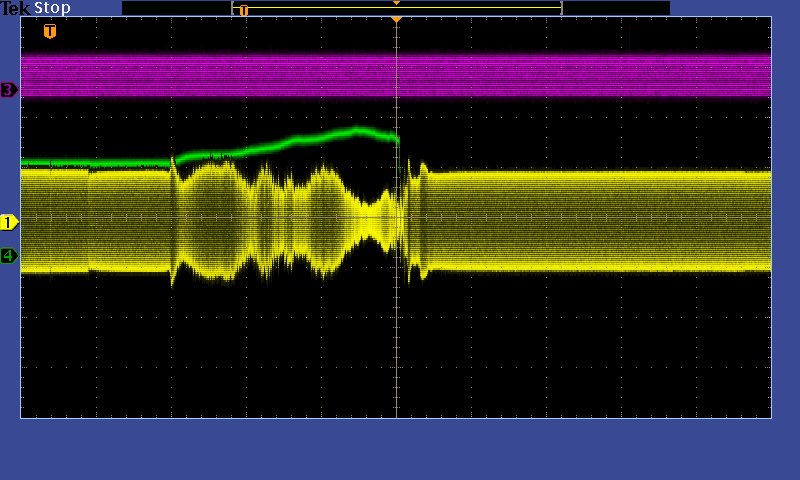Click the small T marker in record bar

(243, 10)
